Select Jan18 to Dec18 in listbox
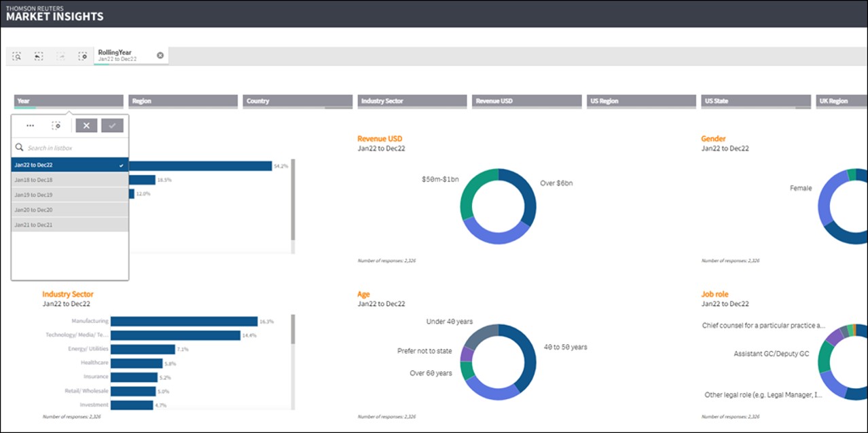The image size is (868, 433). click(x=69, y=180)
